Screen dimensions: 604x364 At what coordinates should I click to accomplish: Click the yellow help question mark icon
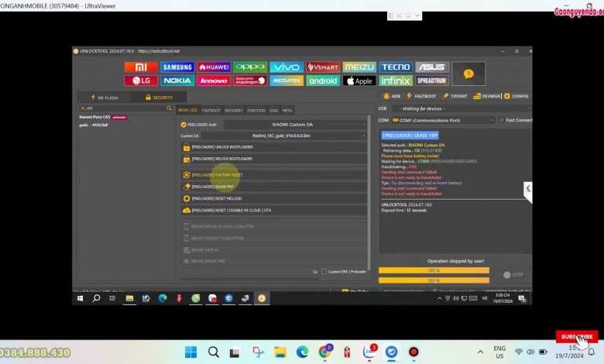[x=468, y=74]
